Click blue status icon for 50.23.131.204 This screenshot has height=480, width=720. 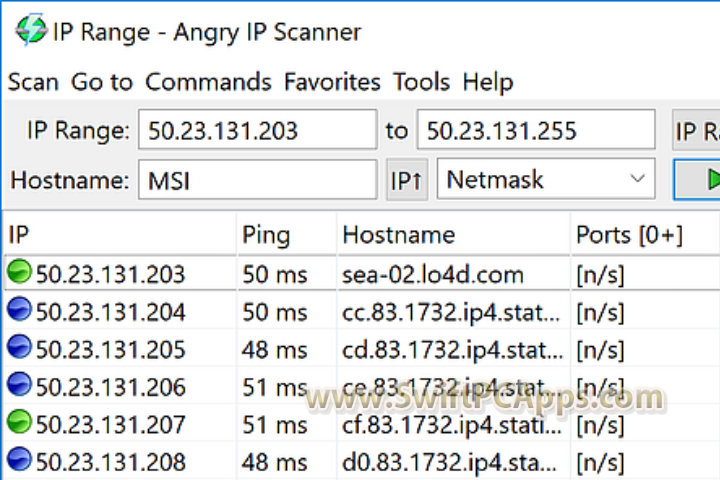tap(19, 309)
